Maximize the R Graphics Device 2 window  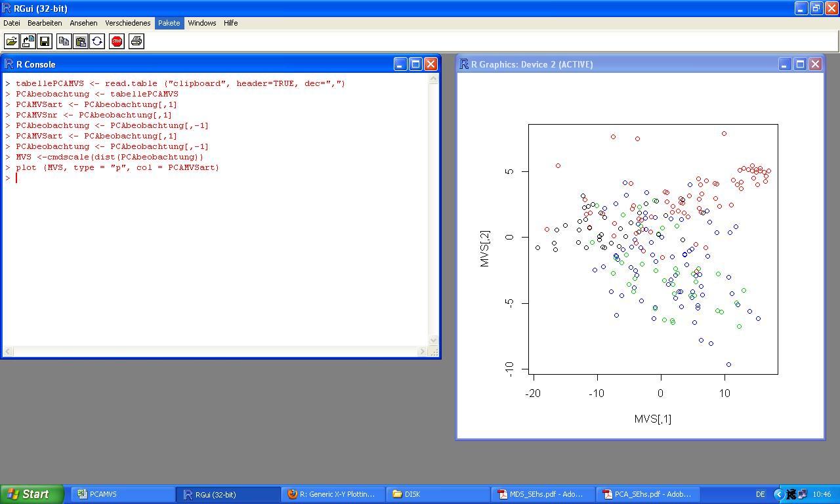click(x=800, y=64)
